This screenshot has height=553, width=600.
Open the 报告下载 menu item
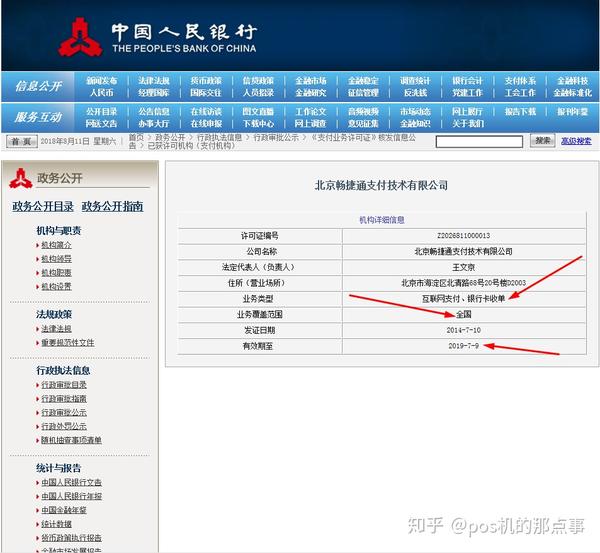[x=520, y=112]
